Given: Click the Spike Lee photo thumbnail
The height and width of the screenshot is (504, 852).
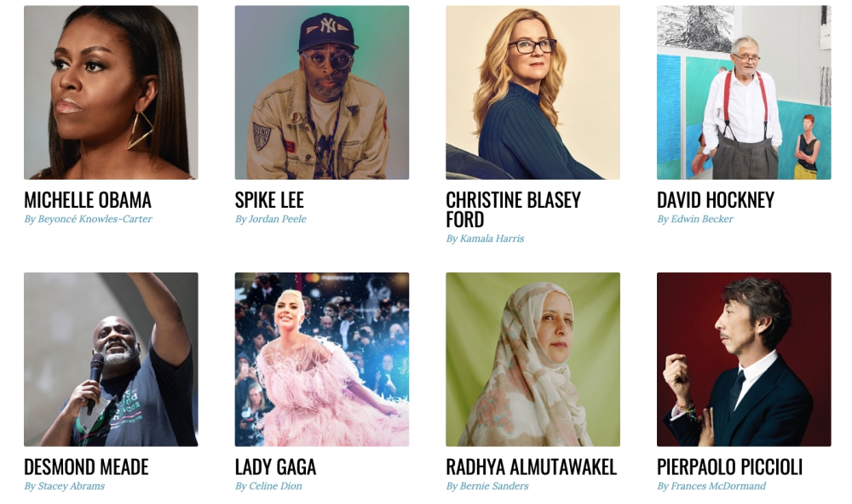Looking at the screenshot, I should [x=322, y=92].
